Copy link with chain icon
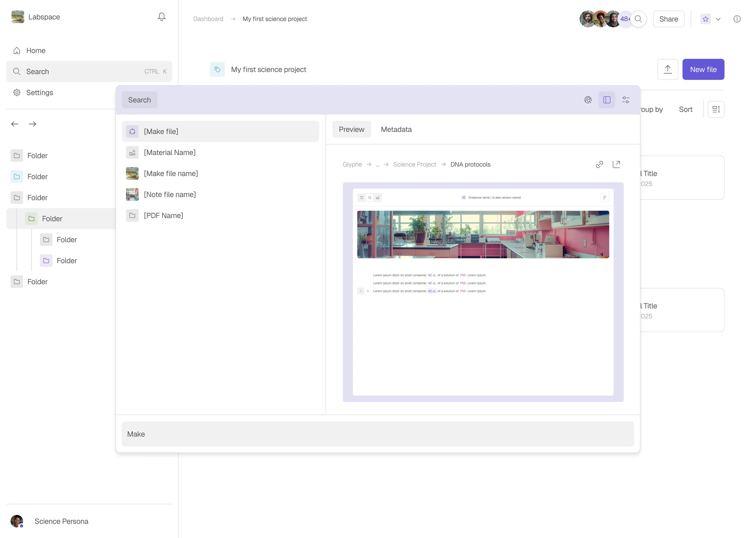Viewport: 756px width, 538px height. point(600,164)
